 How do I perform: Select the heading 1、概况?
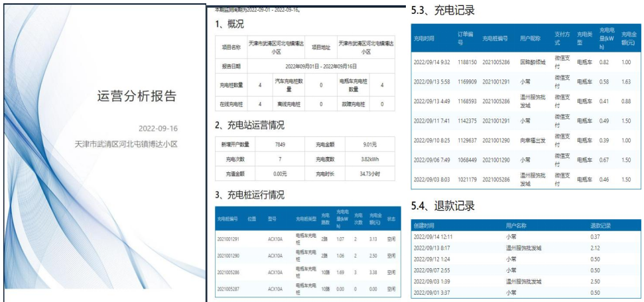[229, 25]
